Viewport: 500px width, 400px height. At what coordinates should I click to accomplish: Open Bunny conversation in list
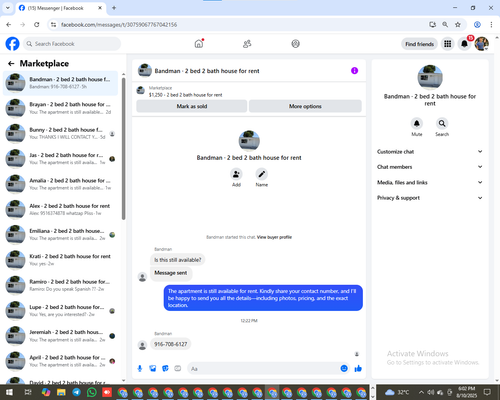point(60,133)
